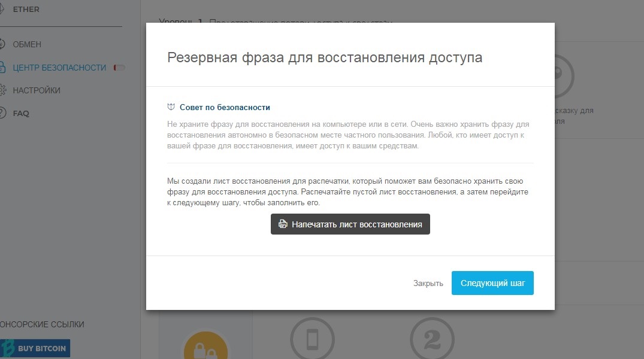Click the question mark icon next to FAQ
The width and height of the screenshot is (644, 359).
click(2, 113)
